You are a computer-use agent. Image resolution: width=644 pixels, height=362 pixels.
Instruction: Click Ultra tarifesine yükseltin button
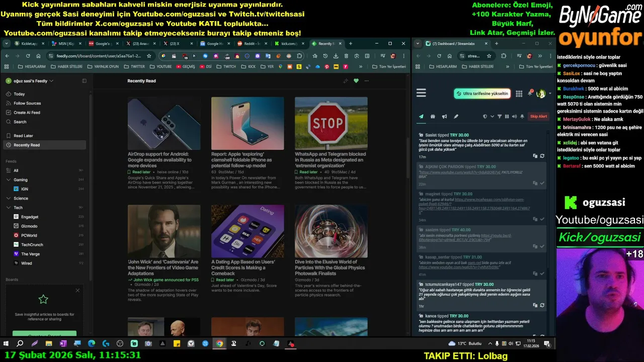point(482,94)
